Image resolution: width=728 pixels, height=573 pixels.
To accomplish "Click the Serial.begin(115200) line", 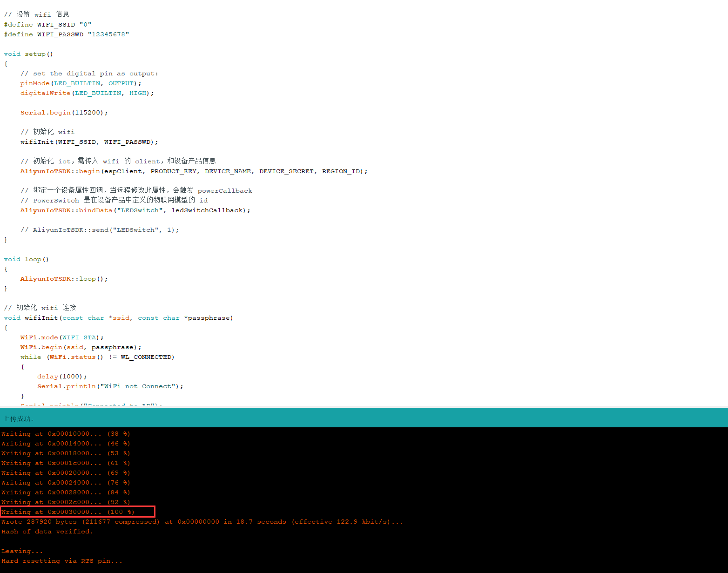I will (64, 113).
